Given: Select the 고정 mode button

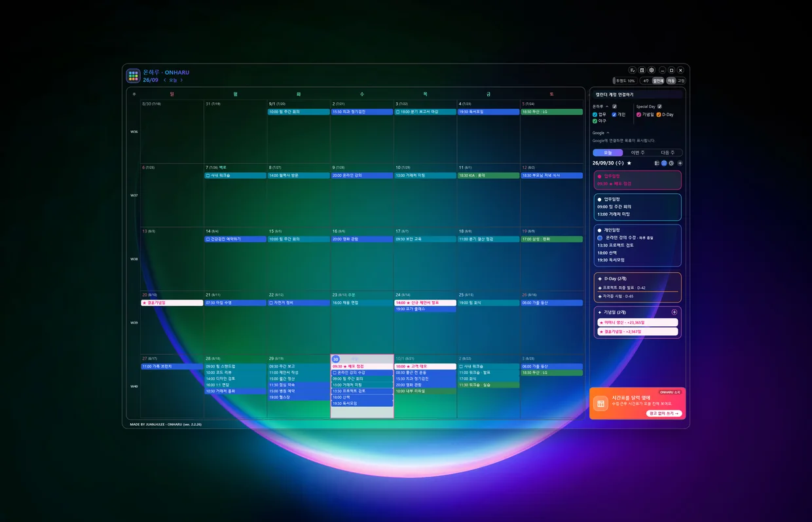Looking at the screenshot, I should click(681, 81).
